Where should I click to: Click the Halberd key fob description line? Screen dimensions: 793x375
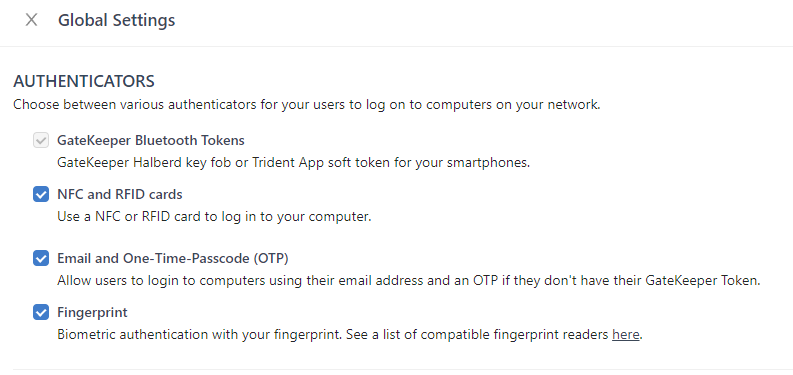(x=293, y=163)
